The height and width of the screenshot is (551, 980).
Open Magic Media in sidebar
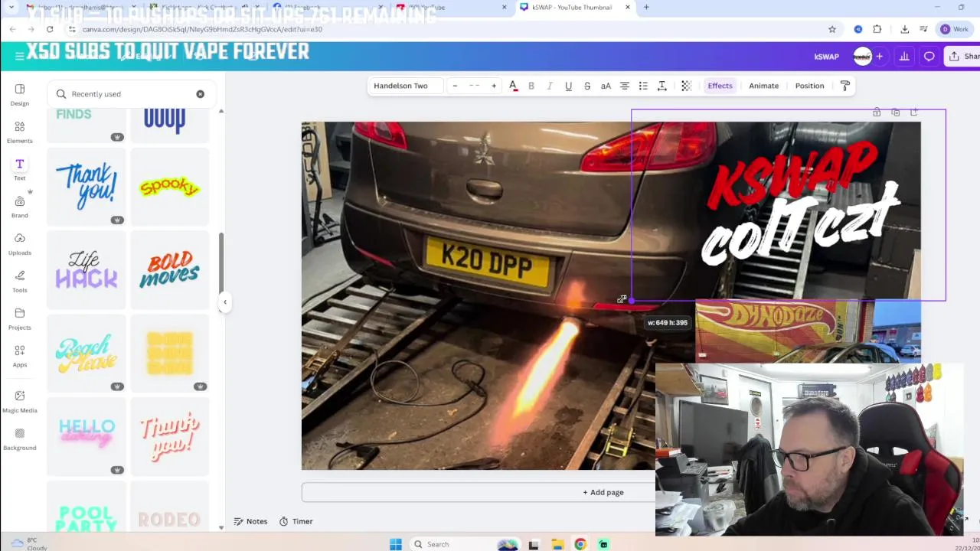click(20, 401)
